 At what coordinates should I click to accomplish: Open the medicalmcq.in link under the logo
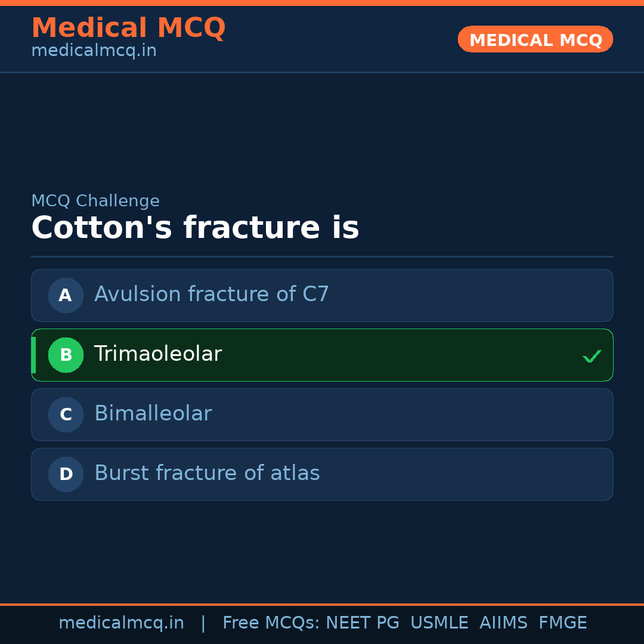coord(94,51)
